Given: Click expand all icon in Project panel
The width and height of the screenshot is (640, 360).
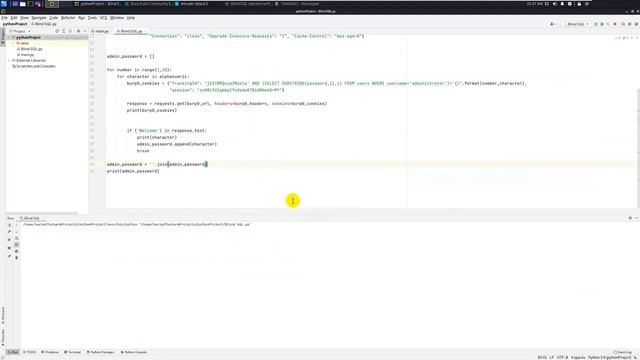Looking at the screenshot, I should coord(64,31).
